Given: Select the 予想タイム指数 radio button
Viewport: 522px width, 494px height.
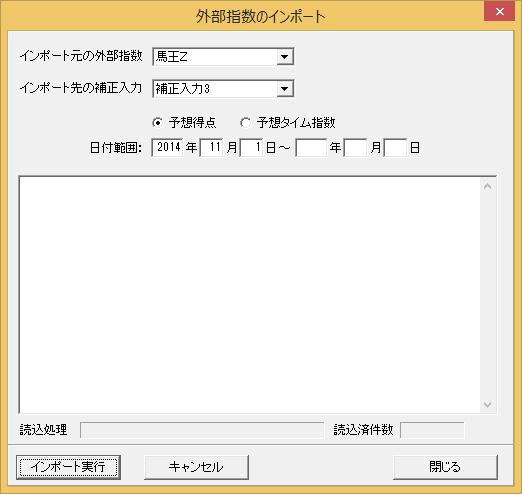Looking at the screenshot, I should pyautogui.click(x=245, y=123).
